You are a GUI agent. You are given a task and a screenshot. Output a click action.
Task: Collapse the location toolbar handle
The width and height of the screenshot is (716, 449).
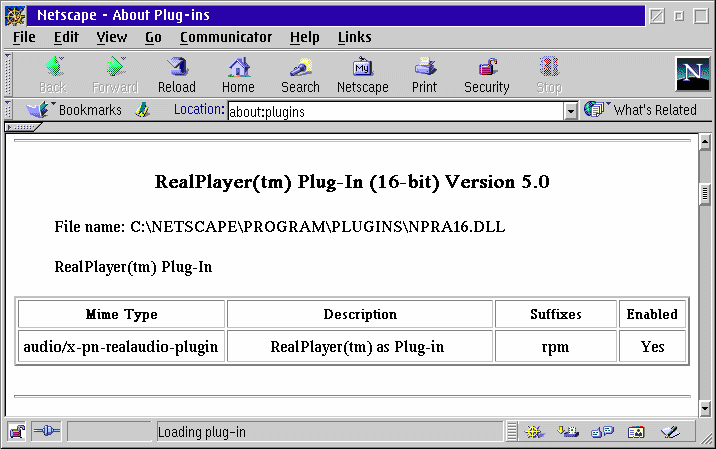coord(8,110)
